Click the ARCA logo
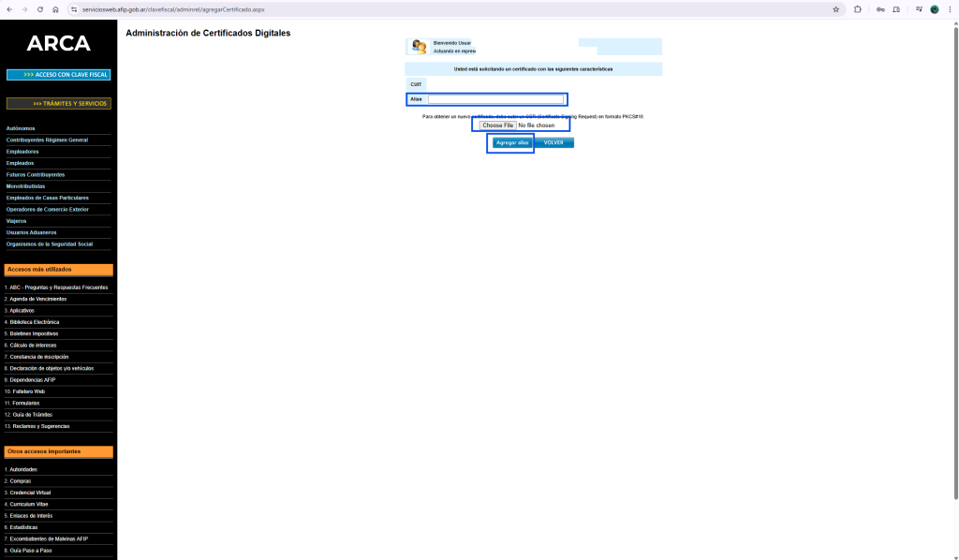The image size is (959, 560). (58, 44)
